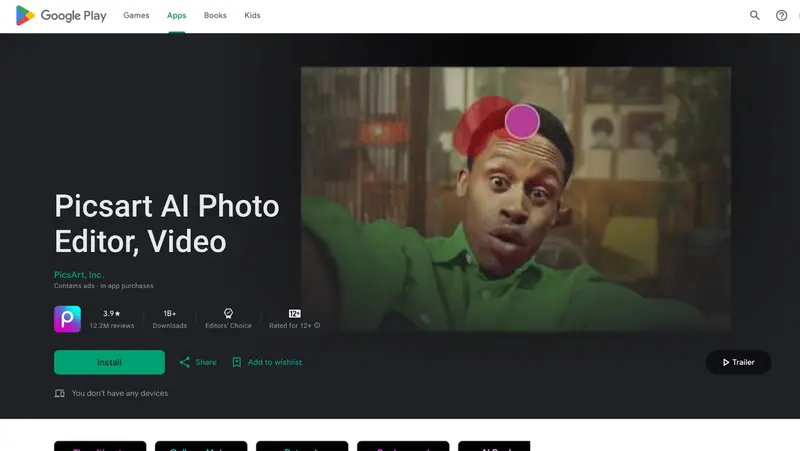800x451 pixels.
Task: Click the Share icon
Action: 185,362
